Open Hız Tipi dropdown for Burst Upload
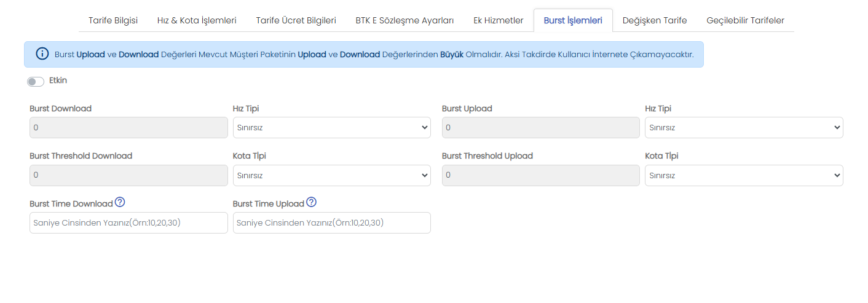The width and height of the screenshot is (868, 303). (x=744, y=128)
